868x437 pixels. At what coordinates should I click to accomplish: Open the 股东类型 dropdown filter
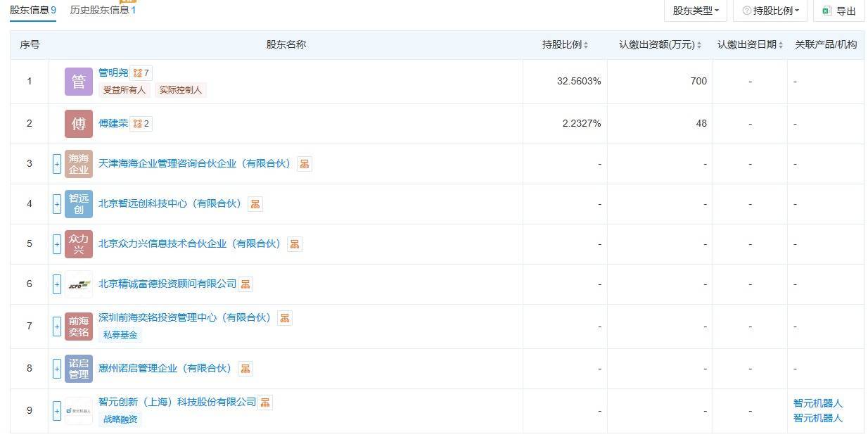[x=695, y=11]
